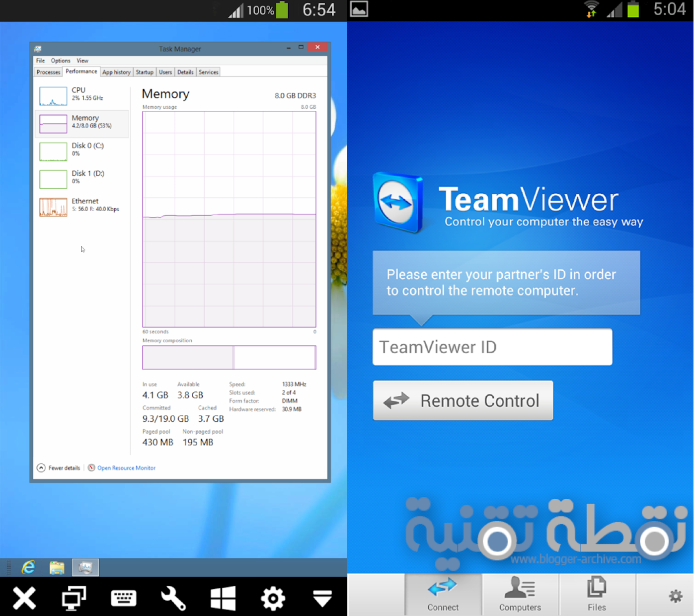Select Task Manager icon on the remote taskbar
This screenshot has width=694, height=616.
click(x=85, y=567)
